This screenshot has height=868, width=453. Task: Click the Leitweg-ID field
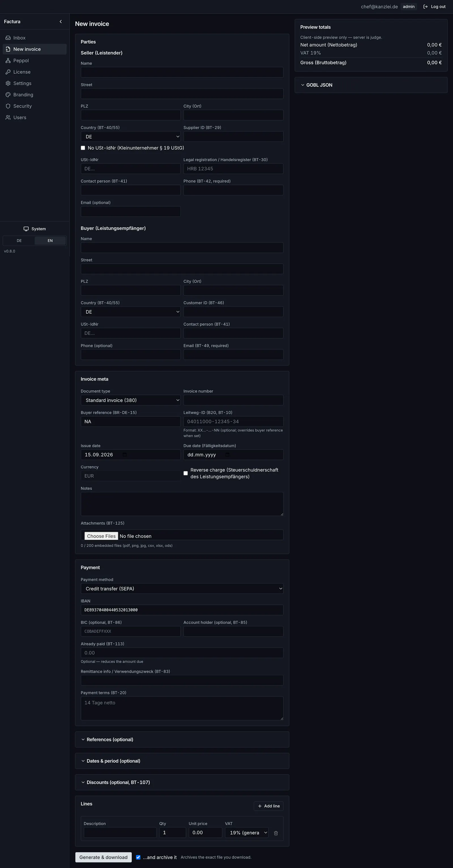(x=233, y=421)
